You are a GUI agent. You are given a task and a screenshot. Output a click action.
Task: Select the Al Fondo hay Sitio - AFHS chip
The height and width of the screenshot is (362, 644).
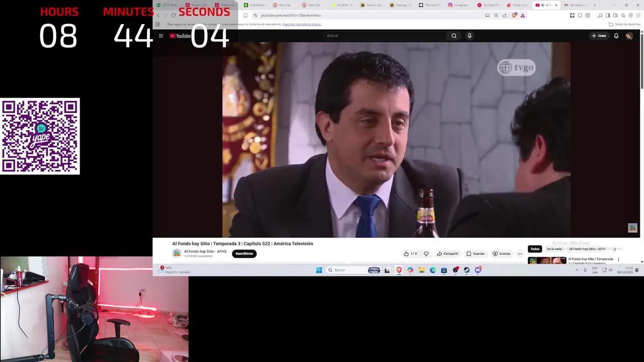[x=587, y=249]
